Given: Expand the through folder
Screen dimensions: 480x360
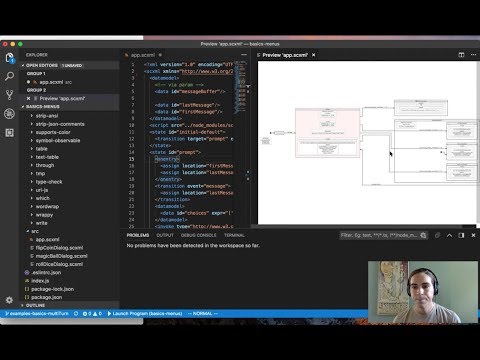Looking at the screenshot, I should pyautogui.click(x=45, y=165).
